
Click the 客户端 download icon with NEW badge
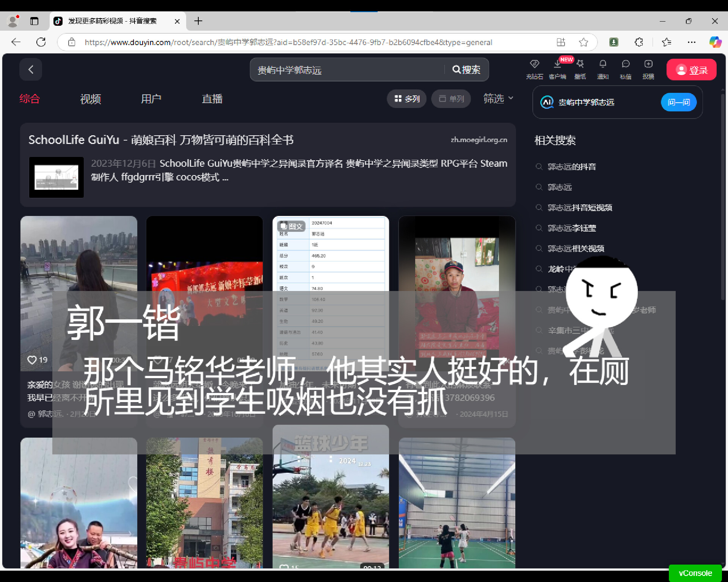pos(557,69)
